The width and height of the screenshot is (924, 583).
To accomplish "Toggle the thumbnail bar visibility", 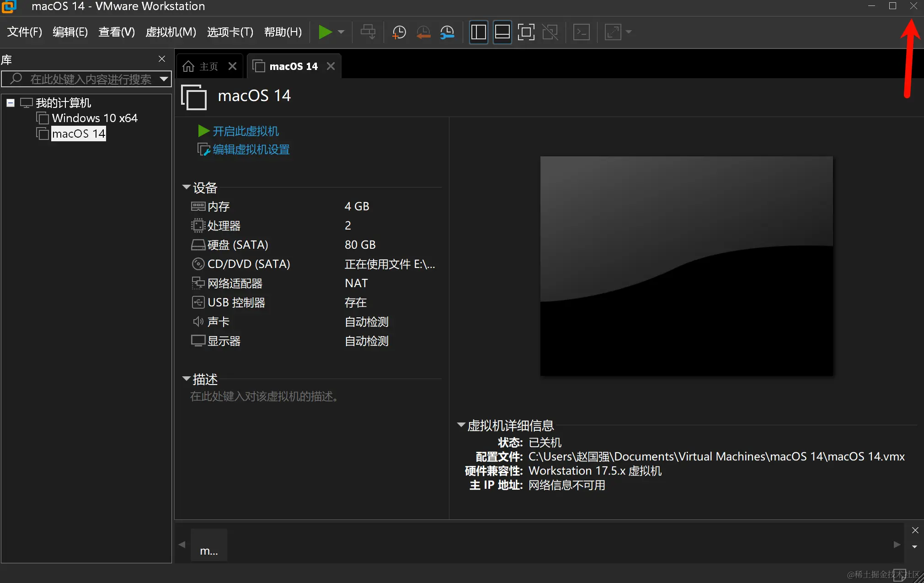I will [x=502, y=32].
